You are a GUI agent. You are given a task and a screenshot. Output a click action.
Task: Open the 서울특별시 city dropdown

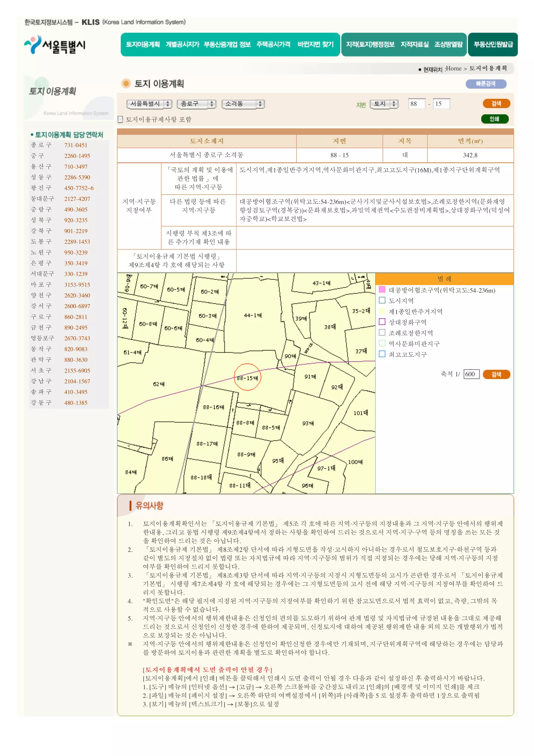(x=149, y=104)
